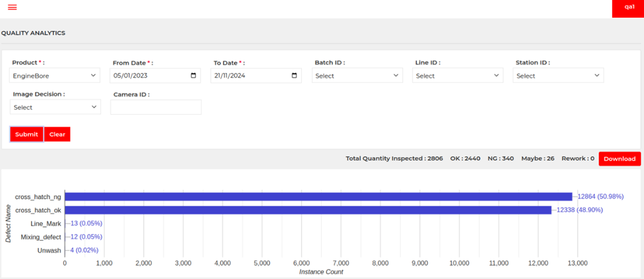644x279 pixels.
Task: Open the hamburger navigation menu
Action: pos(12,7)
